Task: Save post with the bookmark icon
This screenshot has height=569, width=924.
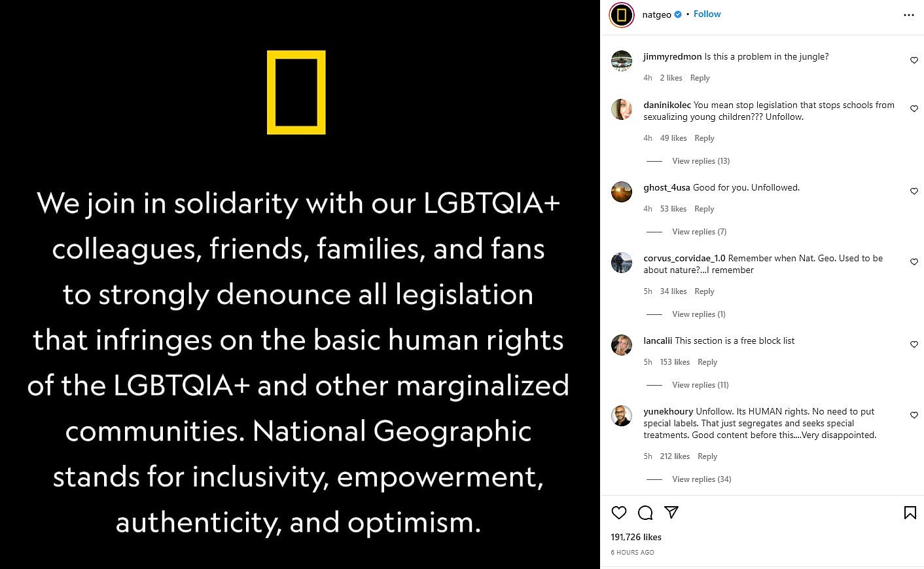Action: pyautogui.click(x=910, y=513)
